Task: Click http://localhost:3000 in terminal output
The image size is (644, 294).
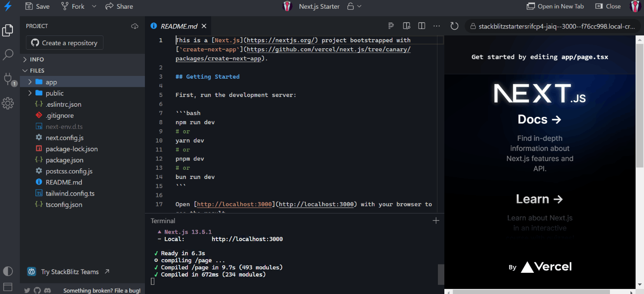Action: (247, 239)
